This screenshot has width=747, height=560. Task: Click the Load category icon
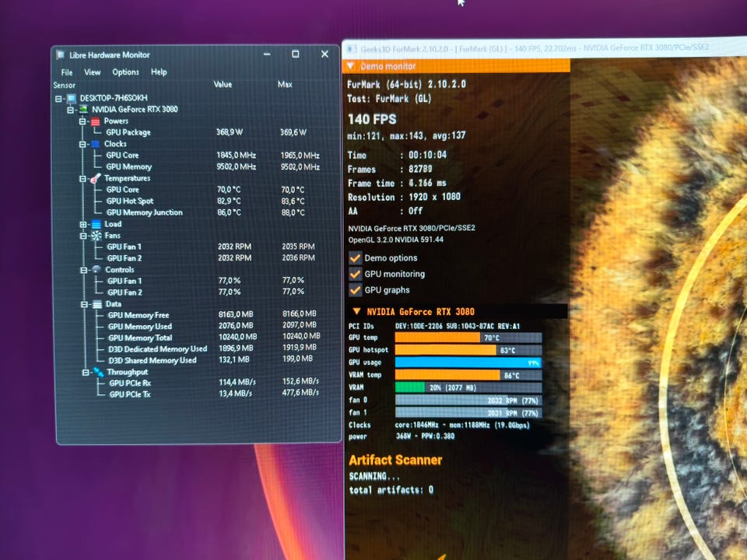96,224
